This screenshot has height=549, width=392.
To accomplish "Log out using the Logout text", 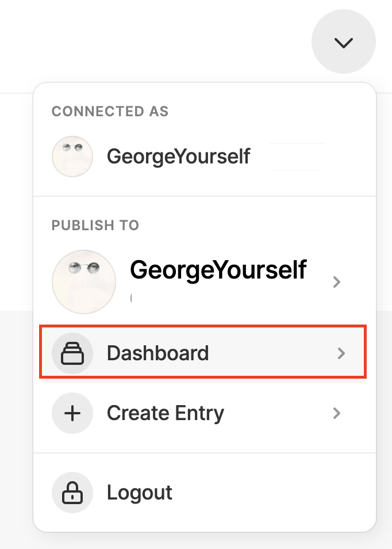I will 140,493.
